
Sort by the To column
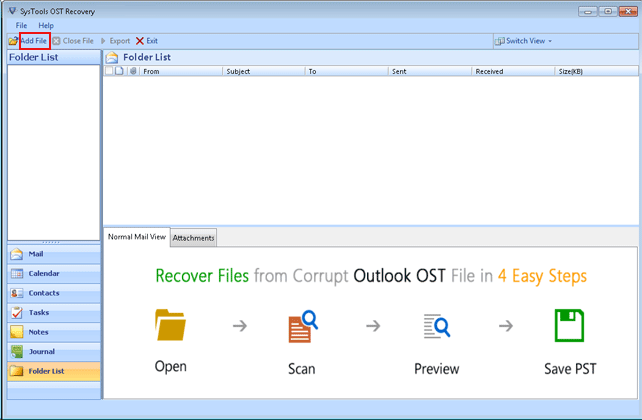347,71
